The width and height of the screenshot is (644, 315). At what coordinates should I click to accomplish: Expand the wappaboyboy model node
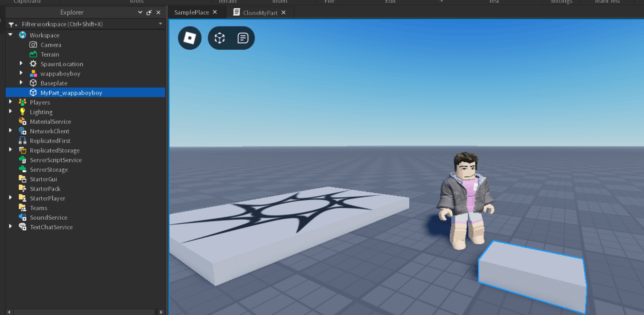point(21,74)
